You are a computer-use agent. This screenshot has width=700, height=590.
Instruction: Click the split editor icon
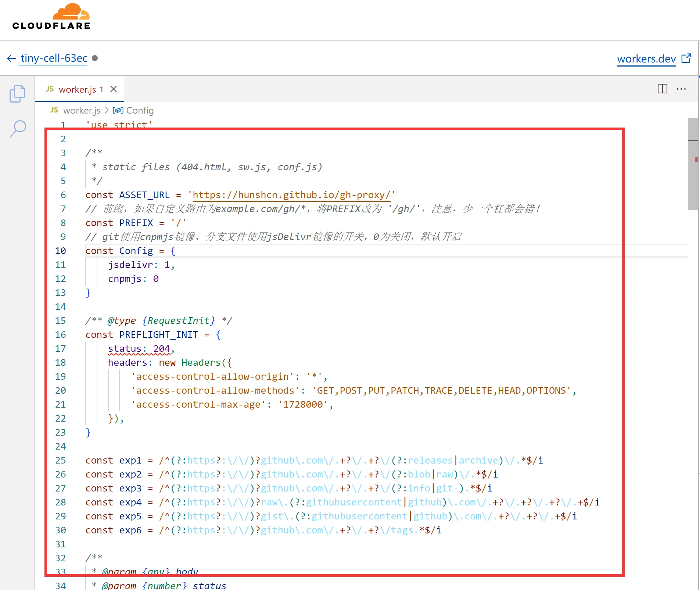(x=662, y=89)
